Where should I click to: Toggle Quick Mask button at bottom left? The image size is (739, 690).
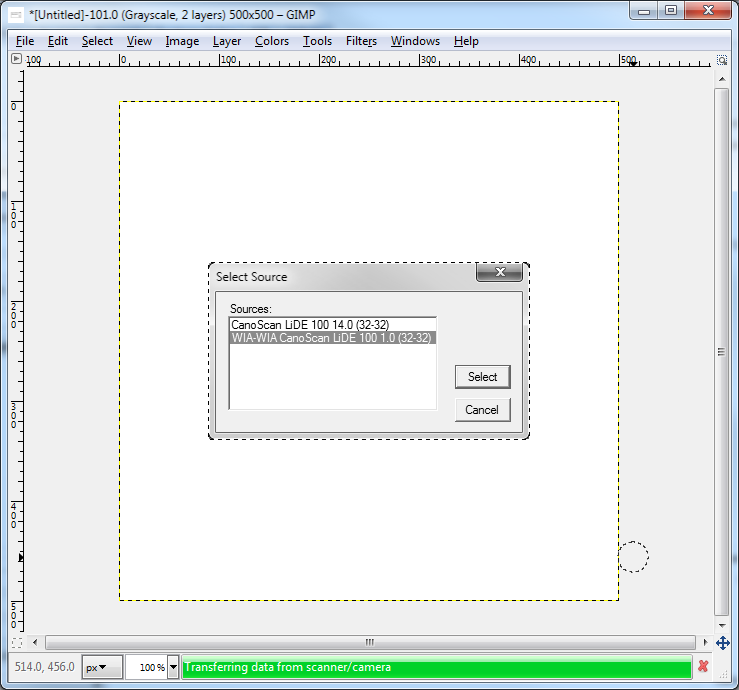tap(17, 642)
